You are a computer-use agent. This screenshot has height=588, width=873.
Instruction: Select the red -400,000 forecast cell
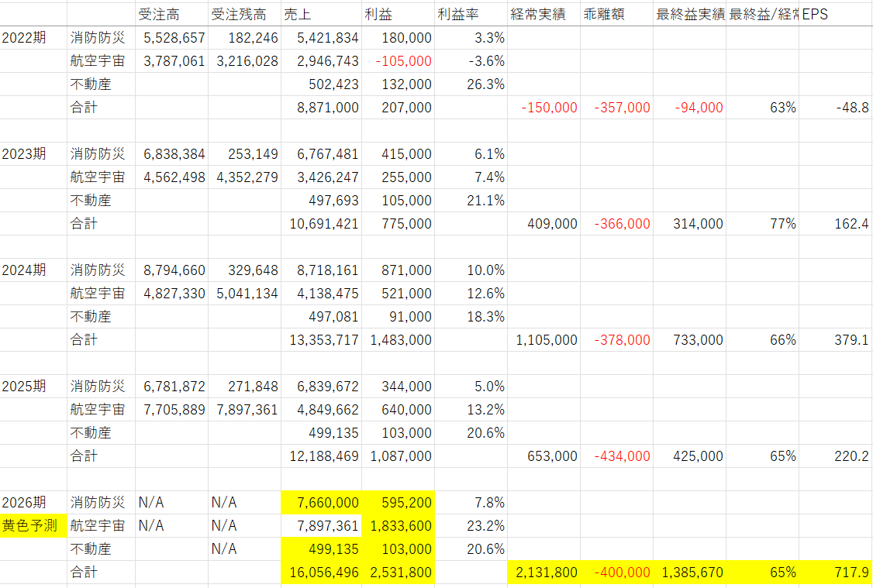click(616, 573)
